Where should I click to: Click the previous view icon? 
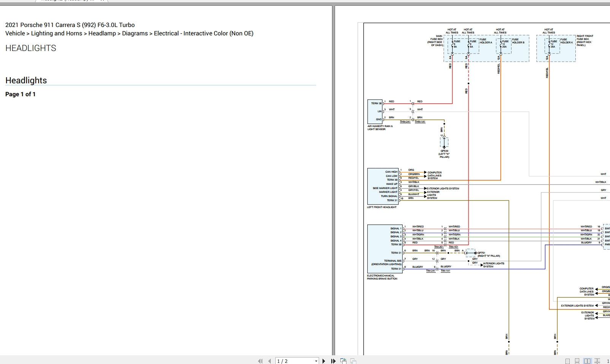tap(343, 361)
